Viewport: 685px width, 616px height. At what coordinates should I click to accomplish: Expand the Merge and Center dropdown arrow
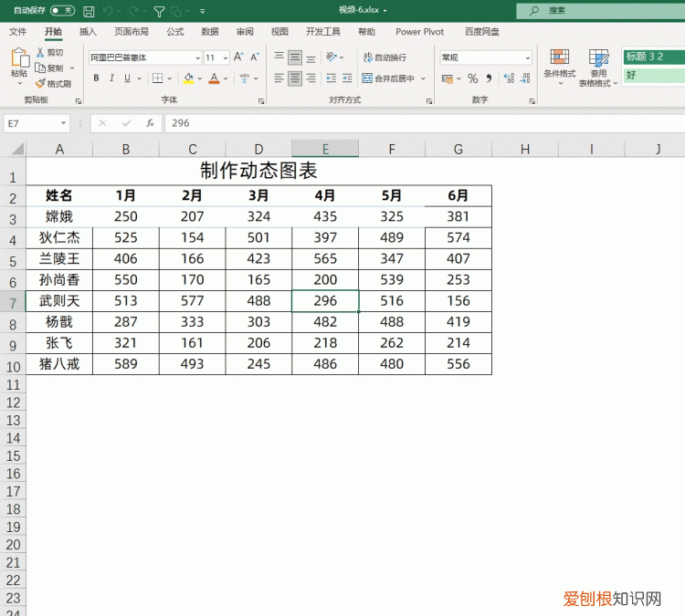pyautogui.click(x=423, y=78)
